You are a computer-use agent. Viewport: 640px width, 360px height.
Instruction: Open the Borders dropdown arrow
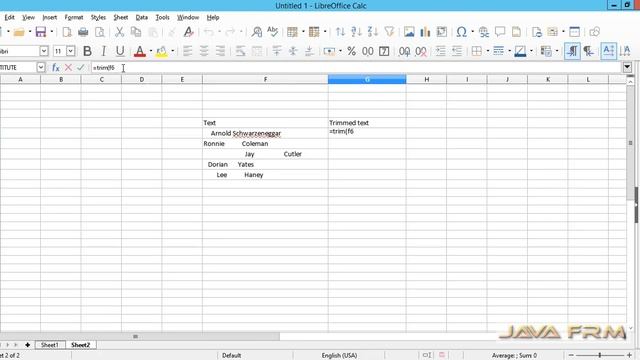pos(487,51)
